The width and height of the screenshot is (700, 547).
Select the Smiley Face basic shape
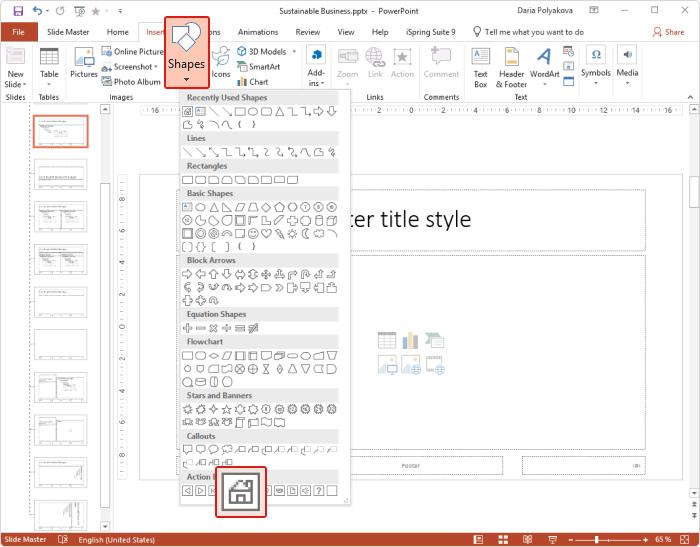pos(253,233)
